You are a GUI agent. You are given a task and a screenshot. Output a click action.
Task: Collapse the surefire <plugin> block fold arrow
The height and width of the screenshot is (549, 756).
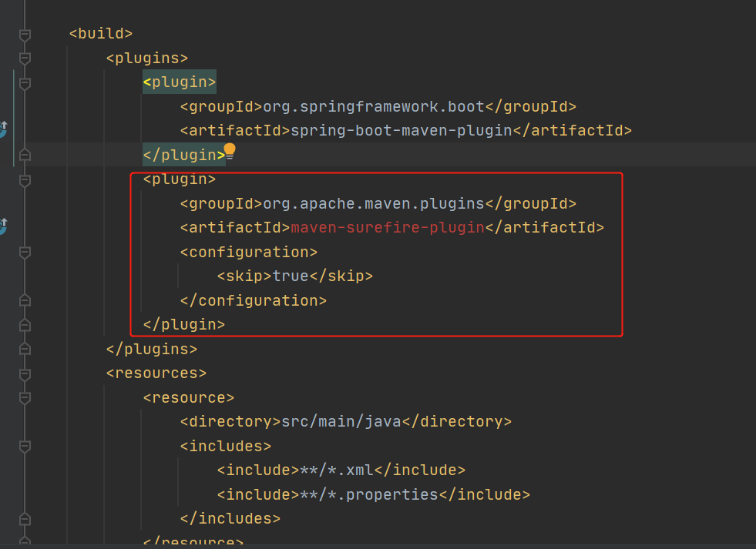pos(24,179)
